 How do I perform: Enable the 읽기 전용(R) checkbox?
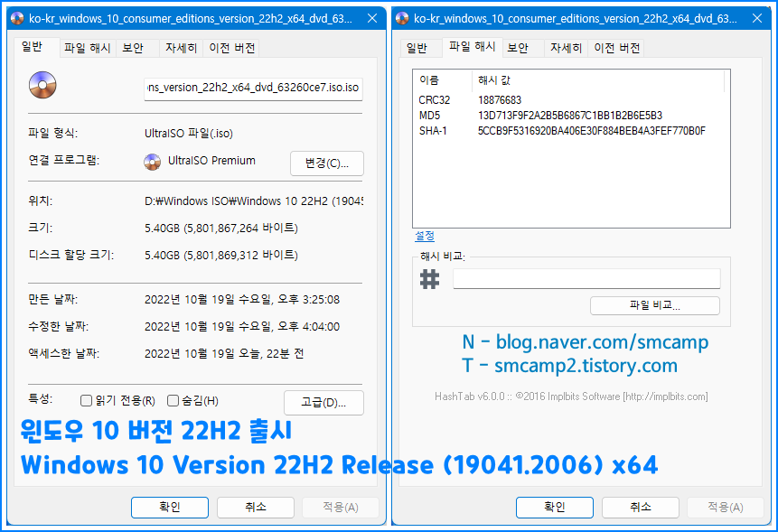click(x=87, y=401)
